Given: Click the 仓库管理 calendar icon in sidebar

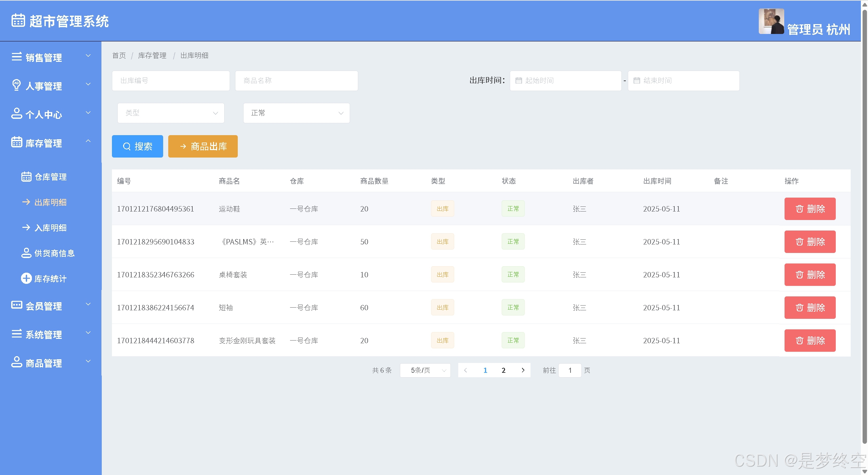Looking at the screenshot, I should [x=26, y=177].
